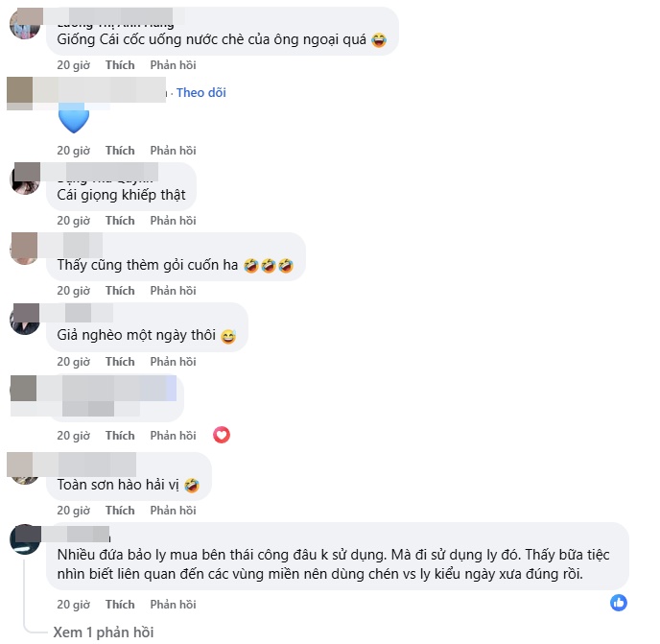Open avatar of 'Cái giọng khiếp thật' commenter
Viewport: 660px width, 644px height.
(x=25, y=179)
